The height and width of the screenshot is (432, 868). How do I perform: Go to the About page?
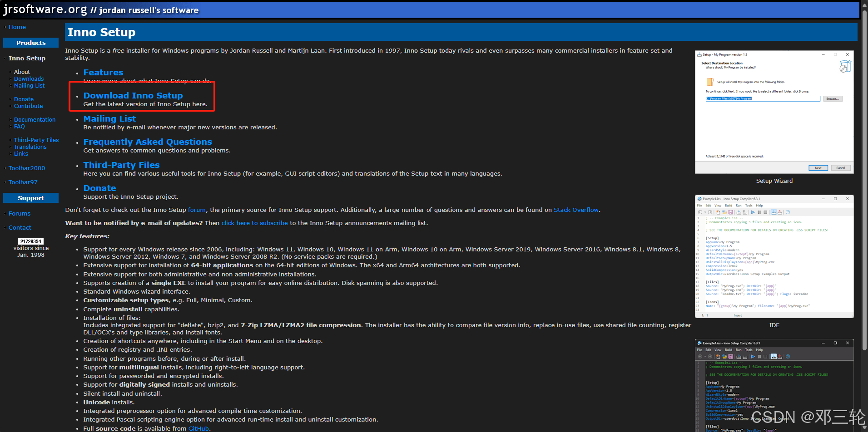click(22, 72)
